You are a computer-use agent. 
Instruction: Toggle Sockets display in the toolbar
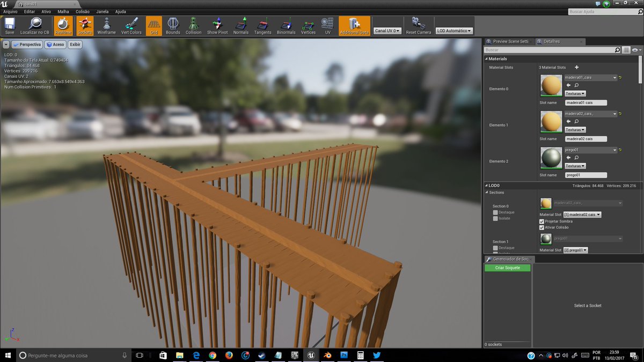(85, 26)
